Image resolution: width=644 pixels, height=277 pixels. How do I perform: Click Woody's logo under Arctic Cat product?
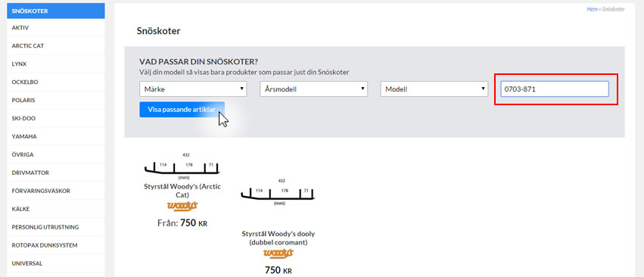tap(182, 206)
